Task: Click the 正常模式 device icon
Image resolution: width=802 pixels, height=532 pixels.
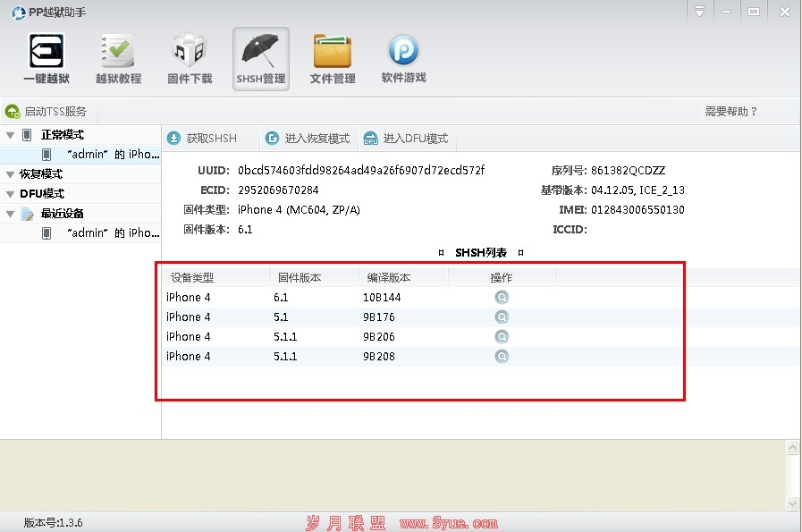Action: point(27,135)
